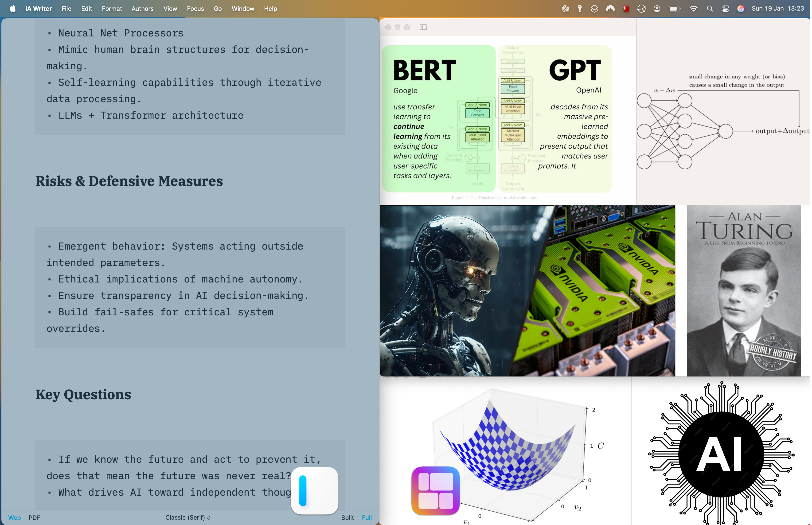Open the Format menu
The width and height of the screenshot is (812, 525).
(x=112, y=8)
